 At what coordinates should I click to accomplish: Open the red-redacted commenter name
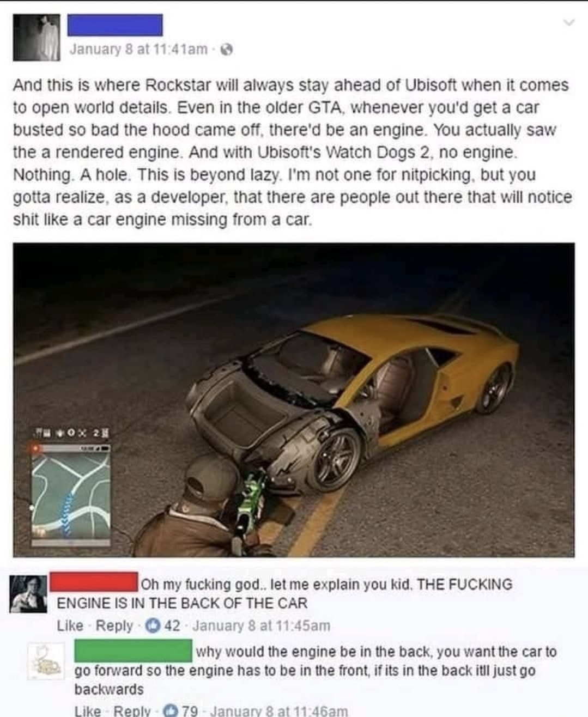click(x=94, y=582)
